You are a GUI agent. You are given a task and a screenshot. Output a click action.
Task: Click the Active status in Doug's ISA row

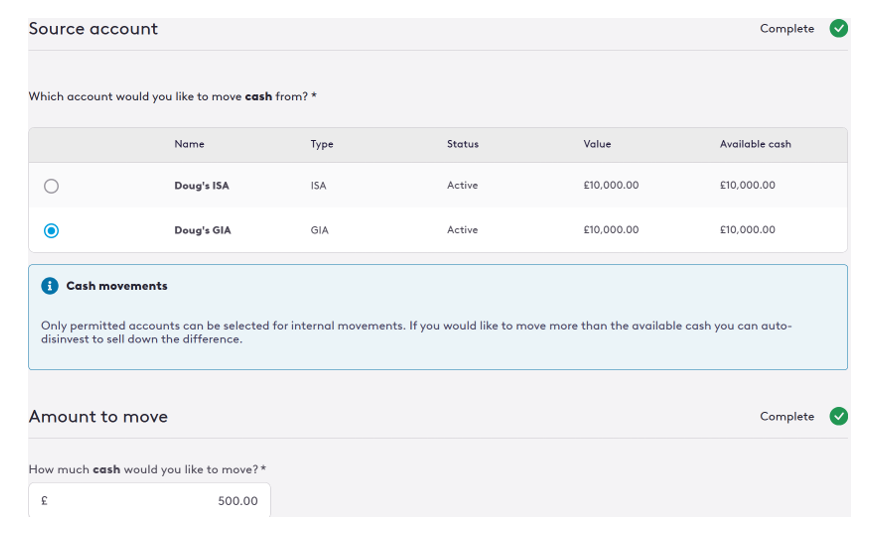tap(462, 186)
